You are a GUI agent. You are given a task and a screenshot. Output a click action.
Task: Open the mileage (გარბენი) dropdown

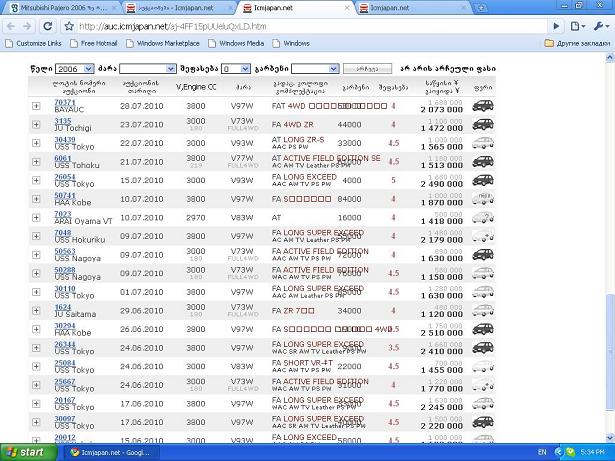tap(315, 69)
